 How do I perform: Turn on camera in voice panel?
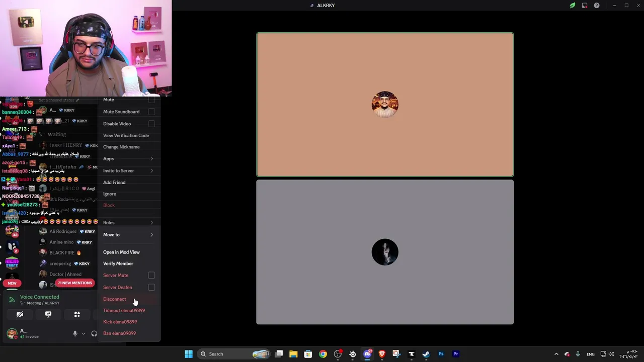tap(20, 314)
